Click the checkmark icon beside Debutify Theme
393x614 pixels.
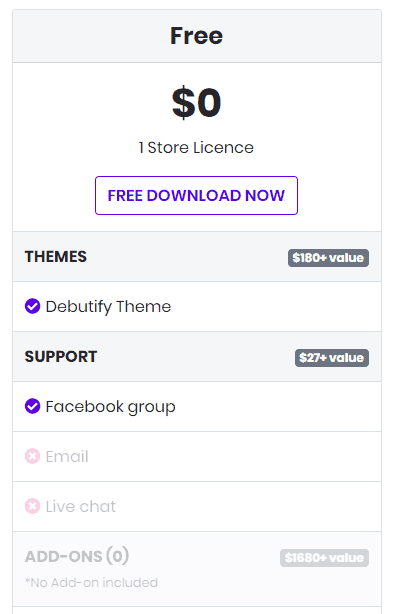[x=32, y=306]
